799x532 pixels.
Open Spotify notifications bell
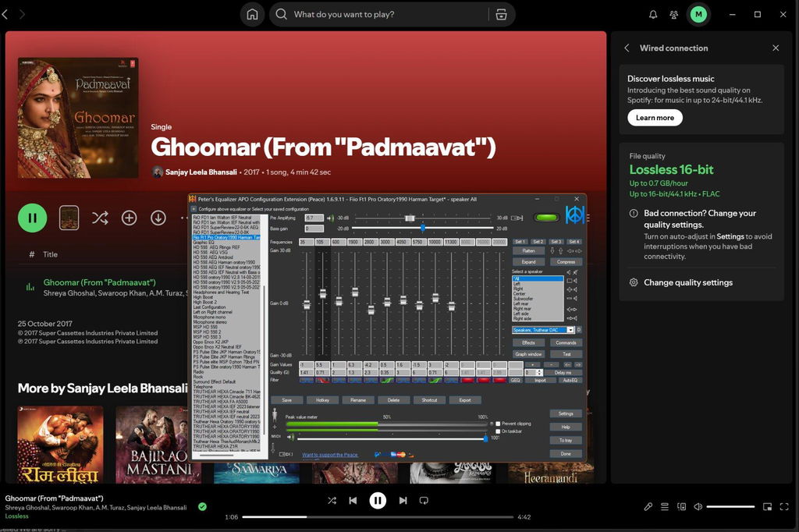point(653,14)
